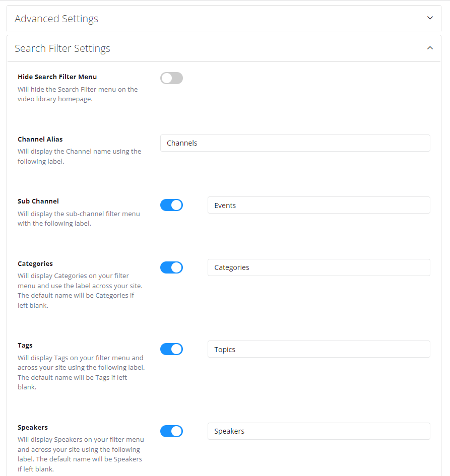Click the Advanced Settings heading
The image size is (450, 476).
pyautogui.click(x=56, y=19)
